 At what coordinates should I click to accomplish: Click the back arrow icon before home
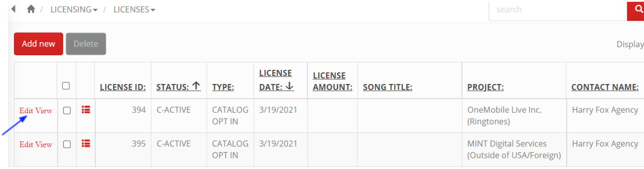click(x=14, y=9)
